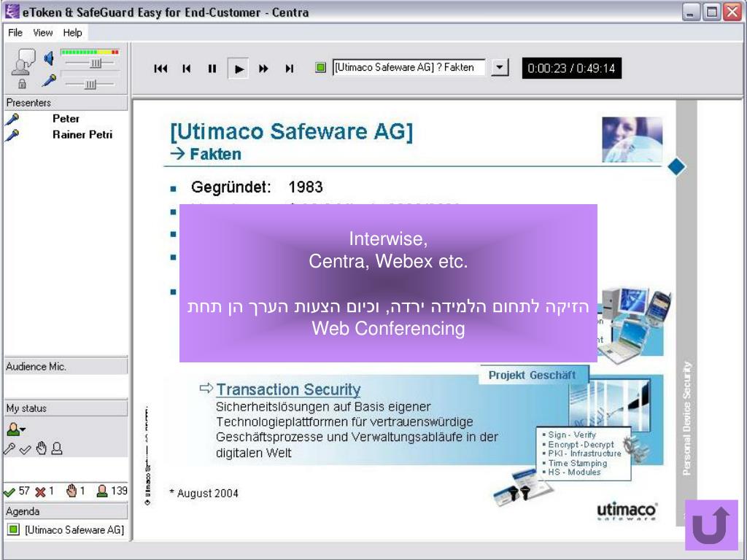Click the fast forward button
This screenshot has height=560, width=747.
263,69
